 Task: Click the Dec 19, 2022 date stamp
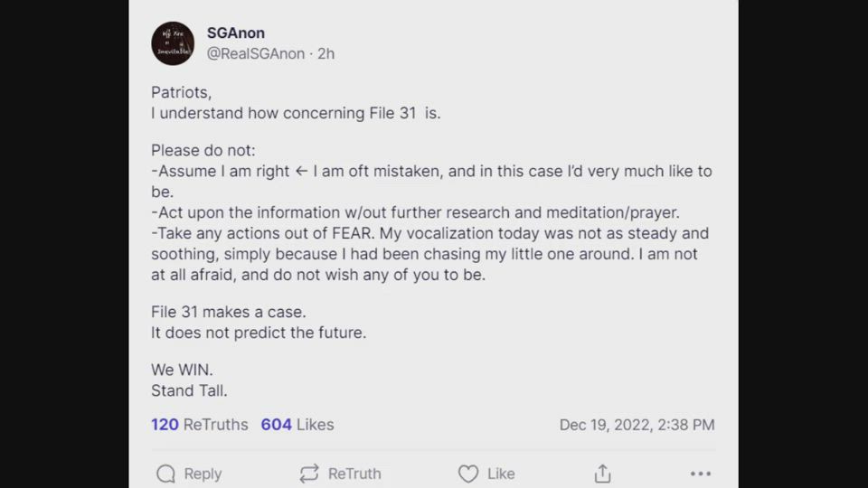(x=637, y=425)
